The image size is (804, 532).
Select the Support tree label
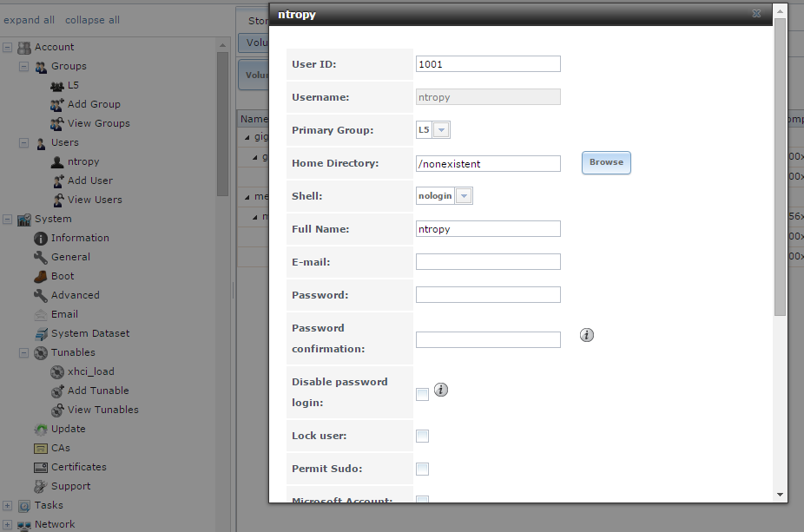70,486
